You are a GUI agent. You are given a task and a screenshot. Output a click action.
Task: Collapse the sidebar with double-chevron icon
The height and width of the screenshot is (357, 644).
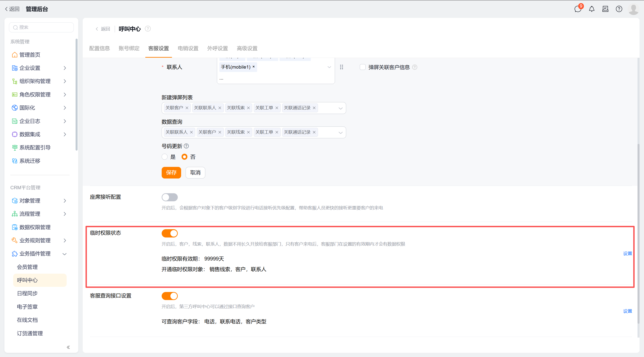68,347
